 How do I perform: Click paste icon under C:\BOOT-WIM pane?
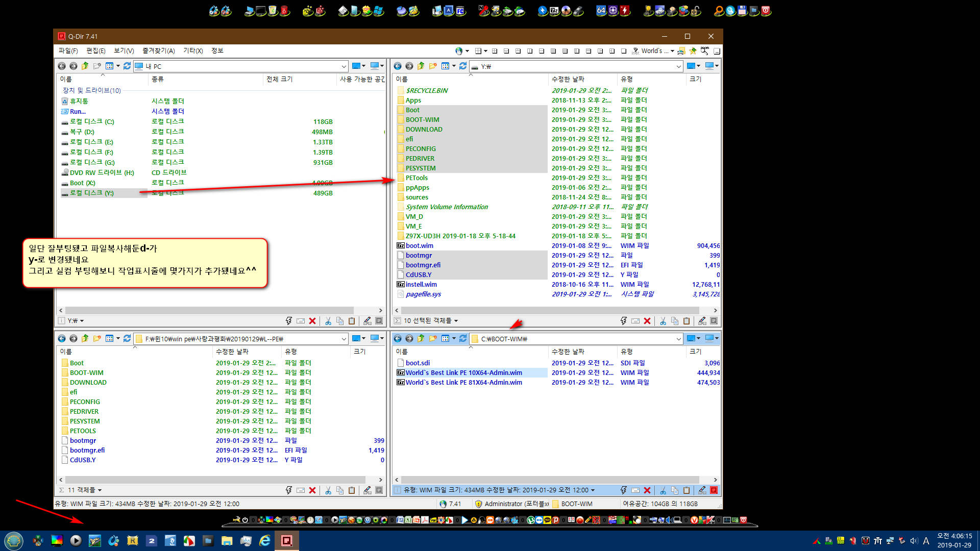[x=687, y=490]
